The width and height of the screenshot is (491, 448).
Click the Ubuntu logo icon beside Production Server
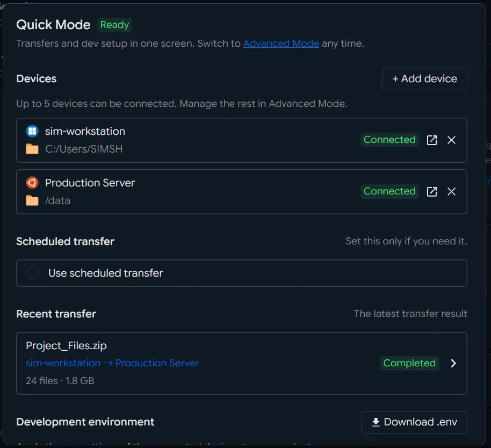pos(32,183)
